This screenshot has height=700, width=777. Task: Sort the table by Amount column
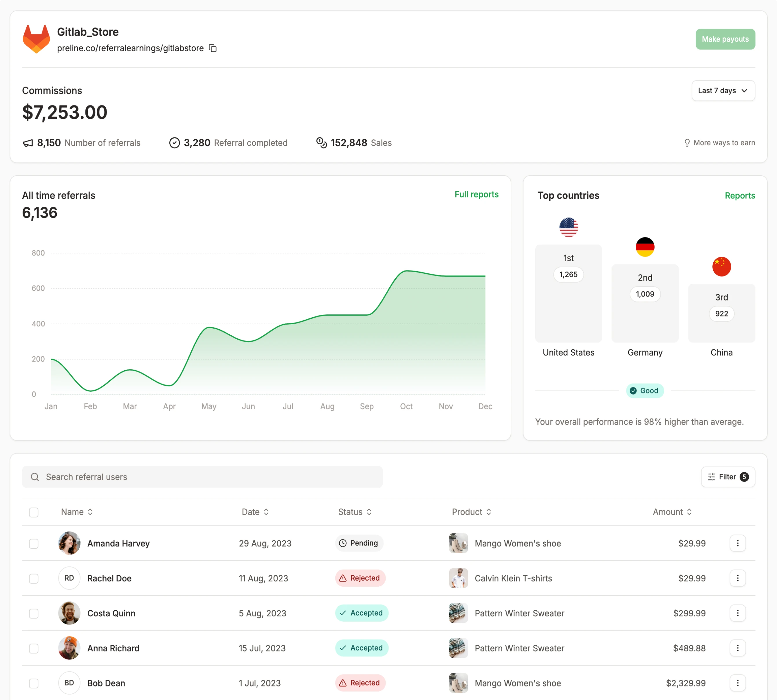(672, 512)
